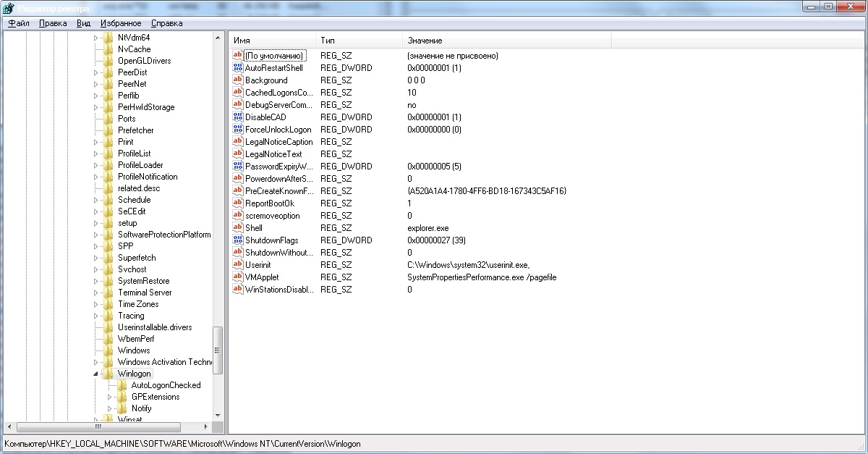Select the WbemPerf key
The image size is (868, 454).
(136, 339)
